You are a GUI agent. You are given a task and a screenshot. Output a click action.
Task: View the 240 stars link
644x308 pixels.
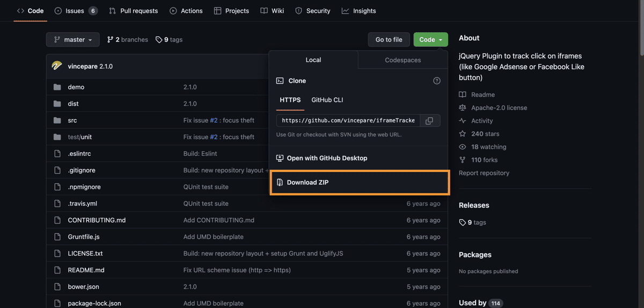(x=479, y=134)
